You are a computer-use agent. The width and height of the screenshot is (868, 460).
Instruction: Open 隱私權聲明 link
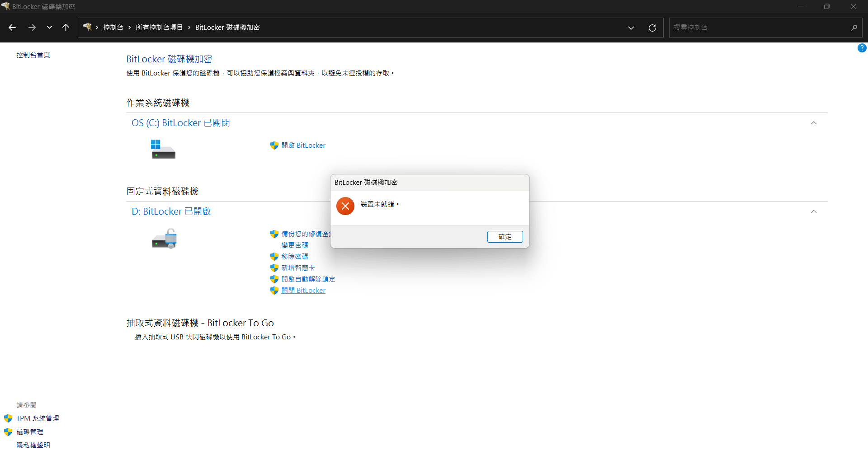(x=33, y=446)
